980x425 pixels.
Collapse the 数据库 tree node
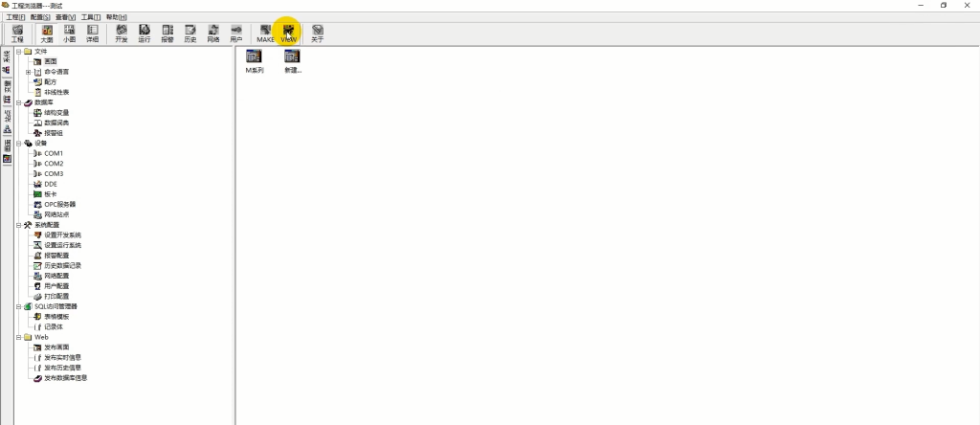coord(19,102)
